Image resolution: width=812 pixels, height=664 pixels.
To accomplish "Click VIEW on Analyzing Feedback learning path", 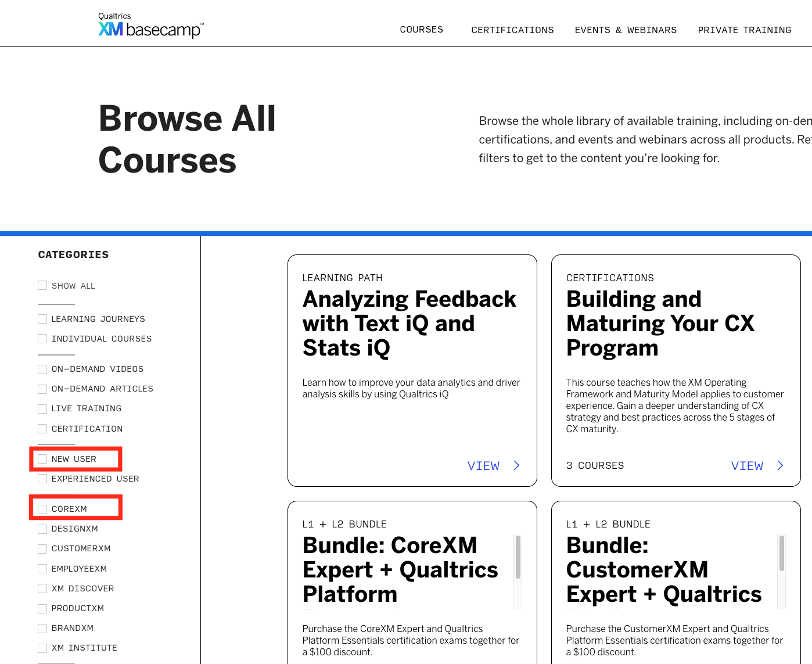I will 483,466.
